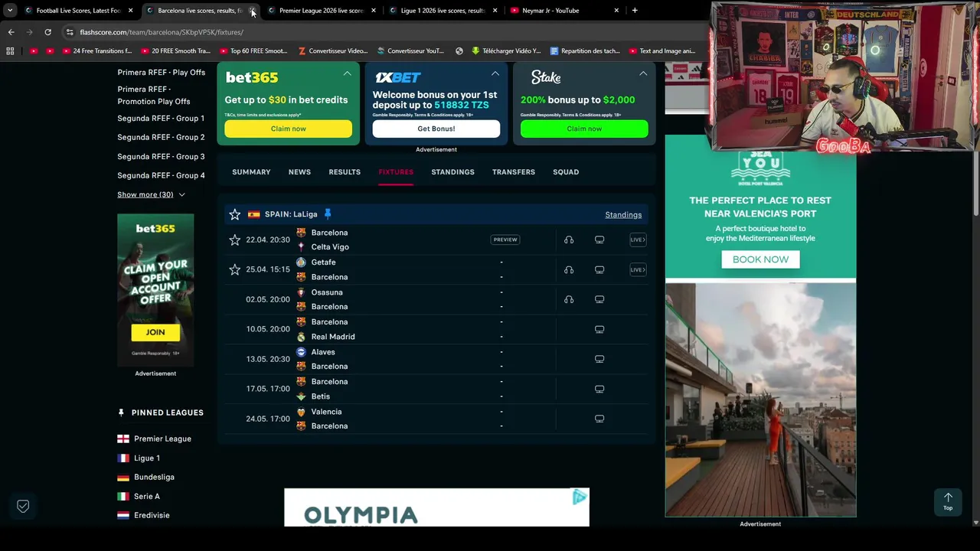Click TV icon for Barcelona vs Betis
Screen dimensions: 980x551
599,389
